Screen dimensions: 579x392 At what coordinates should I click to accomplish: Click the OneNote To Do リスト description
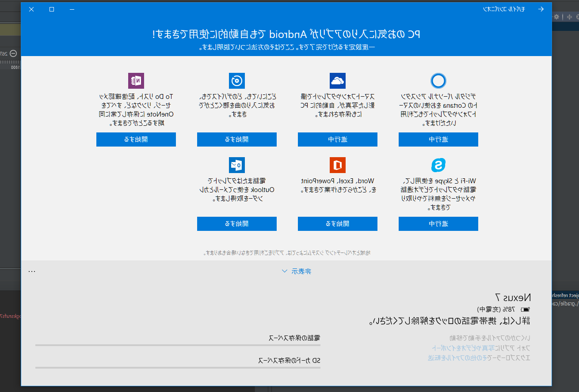pyautogui.click(x=136, y=109)
